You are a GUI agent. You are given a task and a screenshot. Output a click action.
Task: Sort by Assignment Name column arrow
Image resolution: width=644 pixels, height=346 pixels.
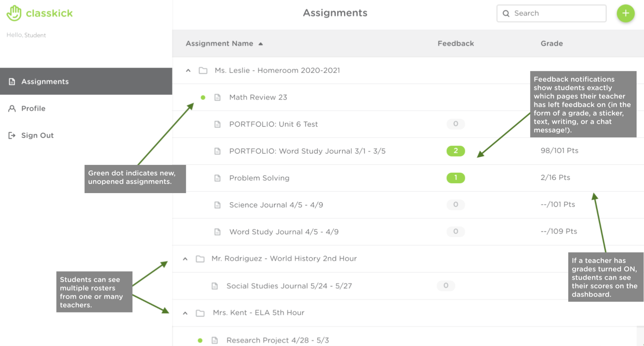[x=261, y=44]
